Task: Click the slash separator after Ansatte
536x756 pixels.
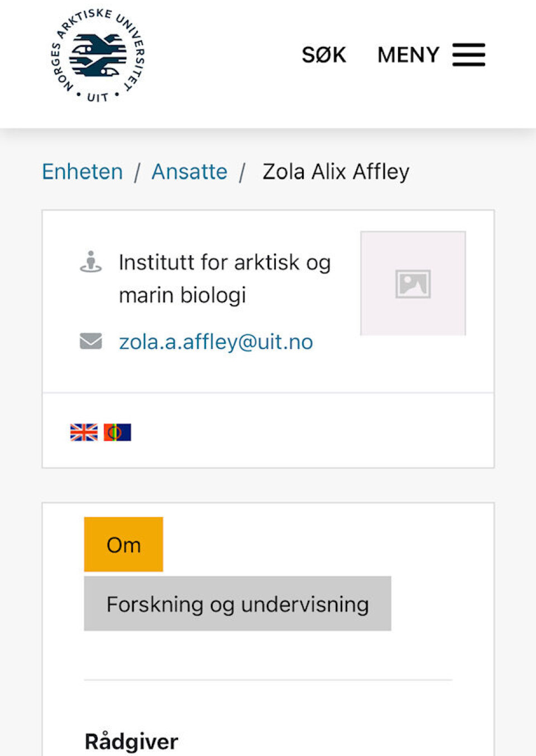Action: click(242, 173)
